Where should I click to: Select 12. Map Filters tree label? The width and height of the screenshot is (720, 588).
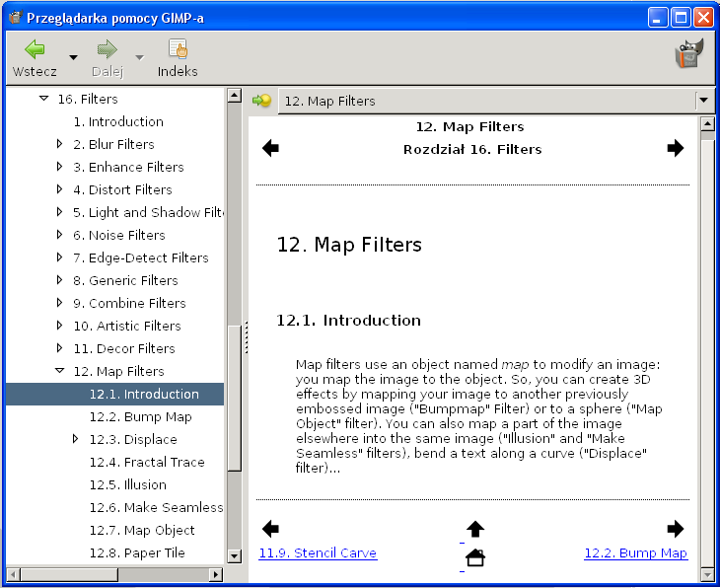119,371
